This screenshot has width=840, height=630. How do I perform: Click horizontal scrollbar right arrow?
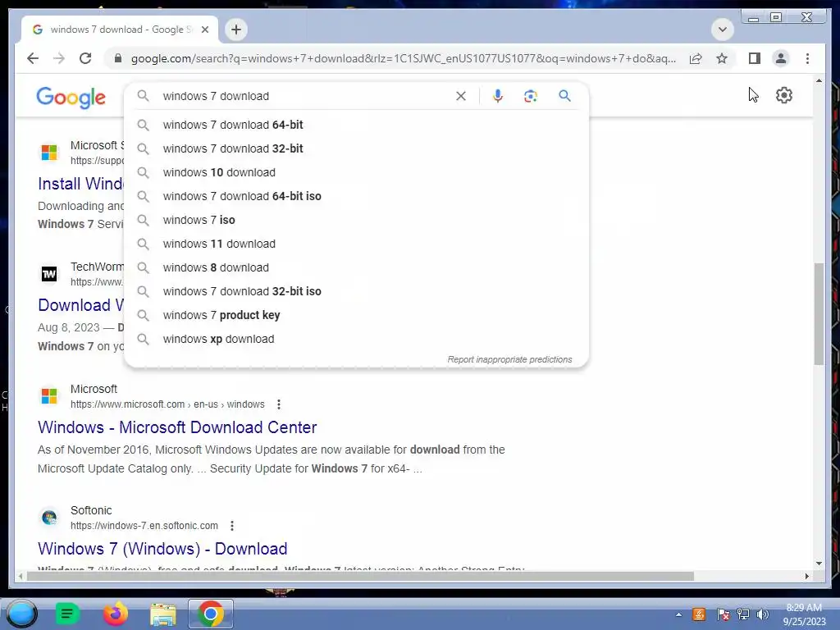(807, 577)
